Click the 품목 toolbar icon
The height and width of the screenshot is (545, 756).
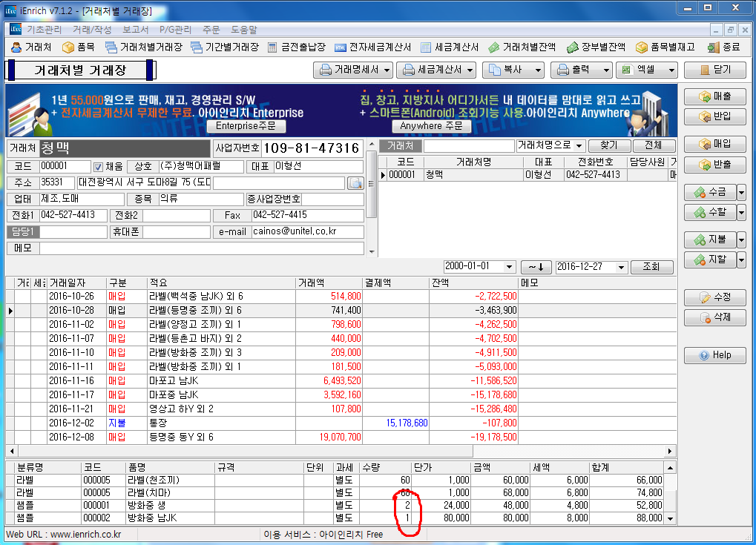(x=79, y=47)
